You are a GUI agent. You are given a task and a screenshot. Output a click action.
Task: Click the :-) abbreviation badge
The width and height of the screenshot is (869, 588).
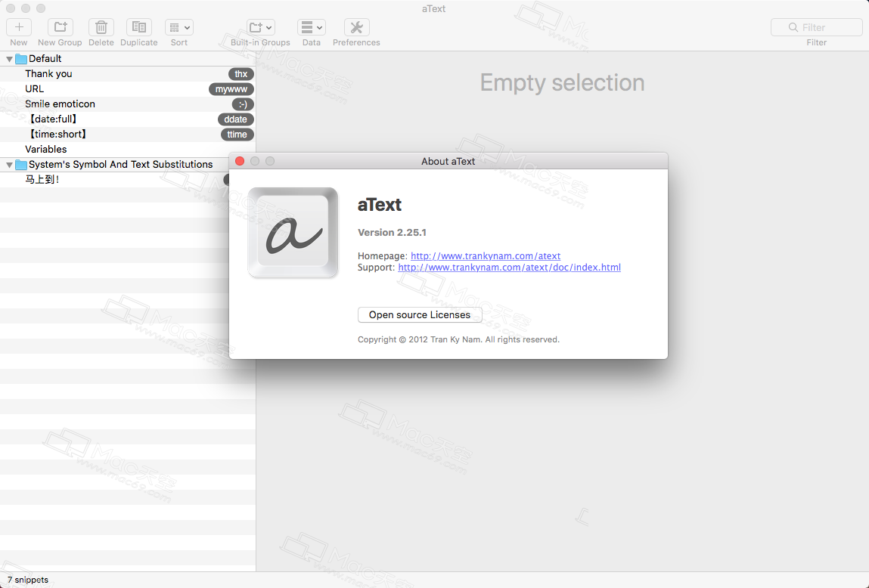coord(243,104)
